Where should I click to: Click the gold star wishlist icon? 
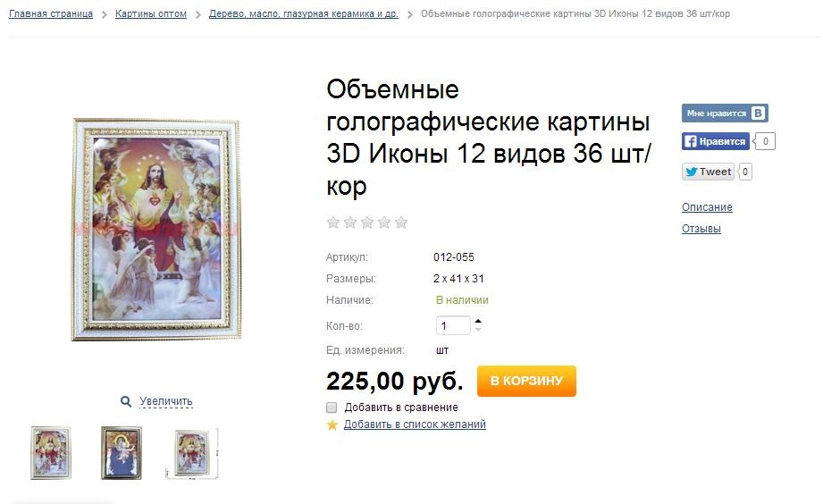[x=332, y=424]
